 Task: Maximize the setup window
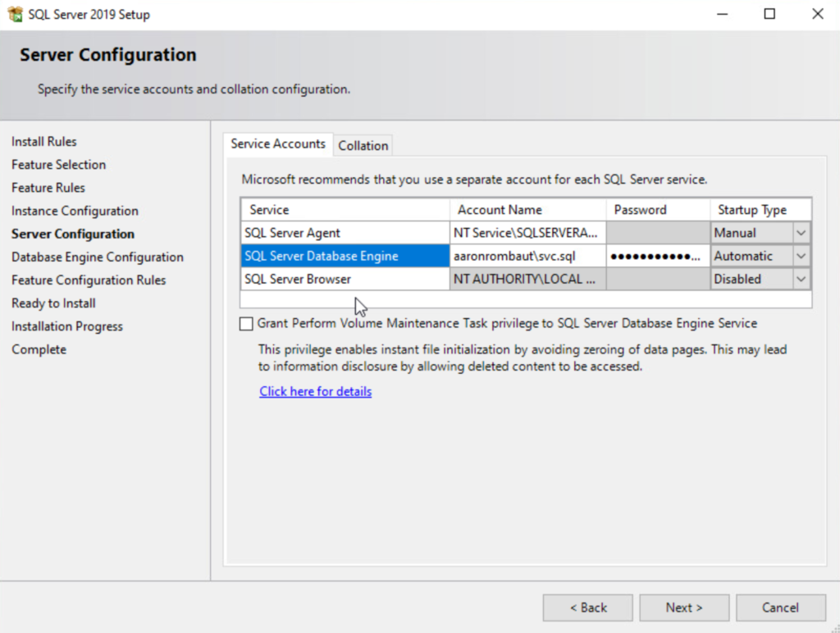[x=769, y=14]
